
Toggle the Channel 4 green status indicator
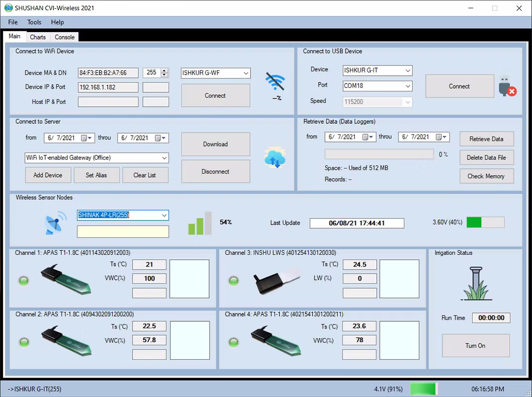coord(234,342)
